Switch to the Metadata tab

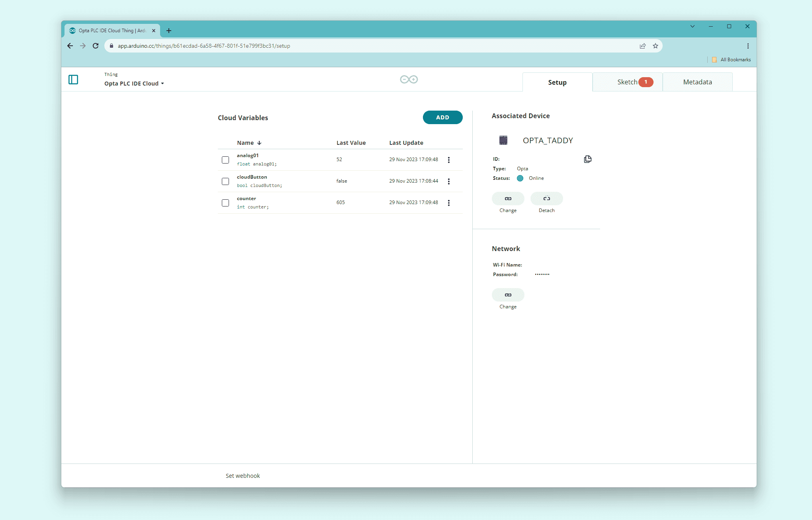coord(697,82)
